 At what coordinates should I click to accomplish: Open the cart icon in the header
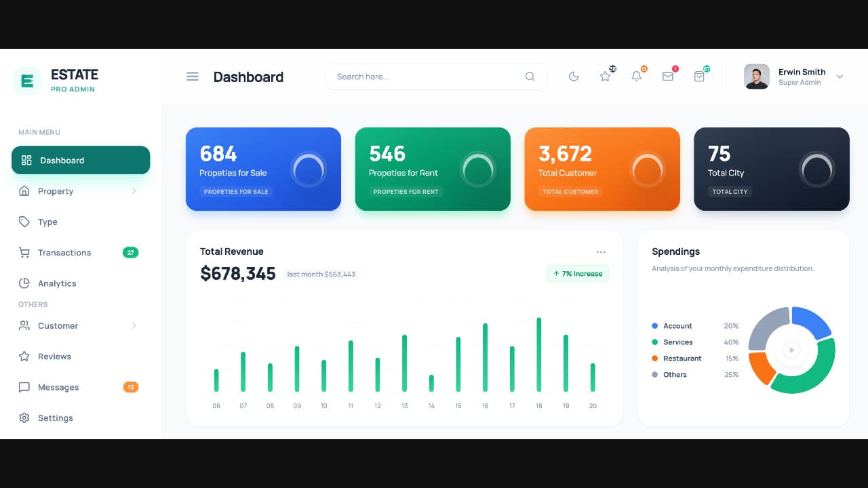click(x=699, y=76)
